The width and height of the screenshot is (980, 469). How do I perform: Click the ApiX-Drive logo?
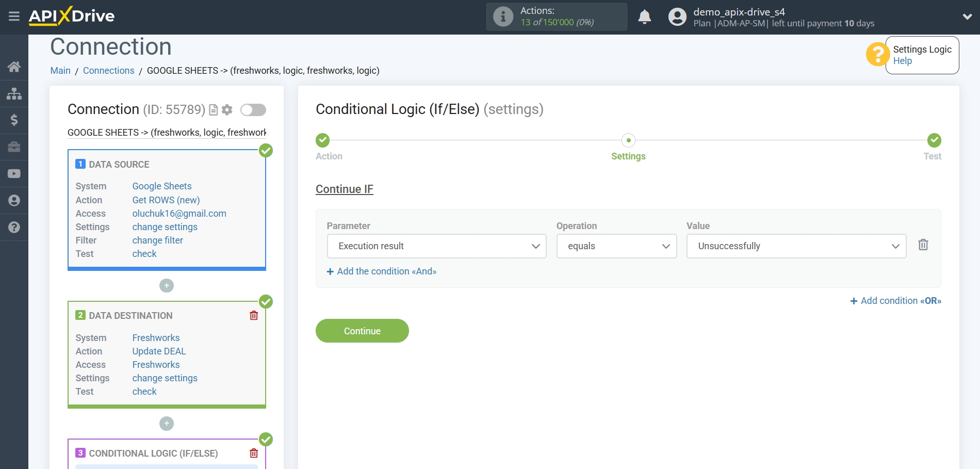72,16
